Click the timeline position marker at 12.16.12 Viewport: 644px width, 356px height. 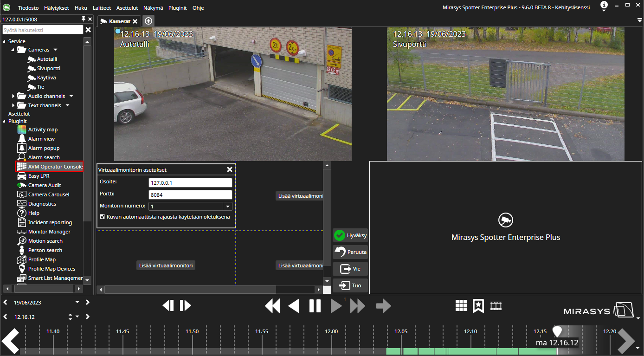pos(557,331)
